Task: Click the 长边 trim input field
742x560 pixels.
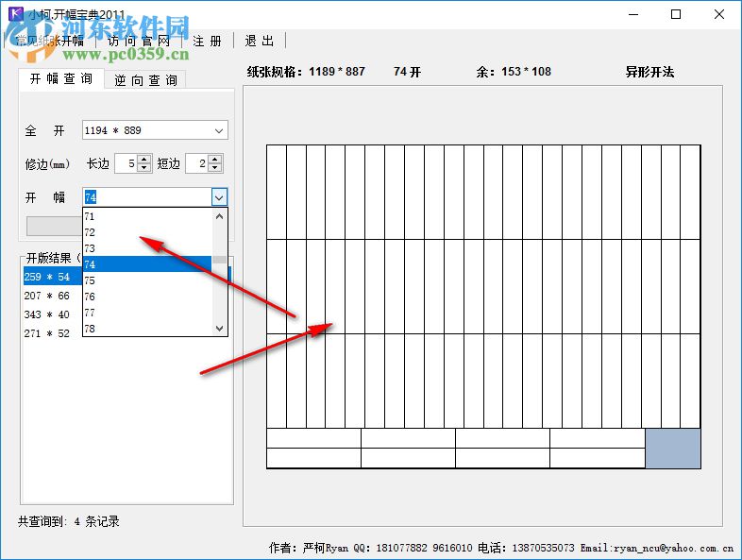Action: (126, 163)
